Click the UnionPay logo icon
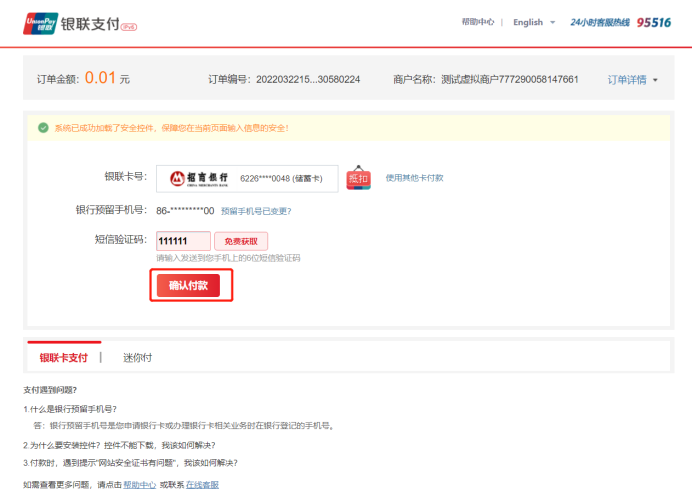Screen dimensions: 692x491 pos(39,23)
